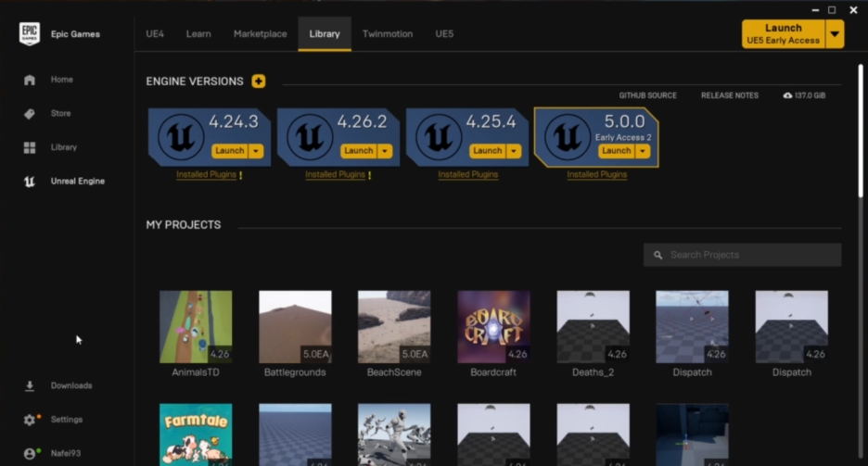Open the BeachScene project thumbnail
Screen dimensions: 868x466
(394, 327)
